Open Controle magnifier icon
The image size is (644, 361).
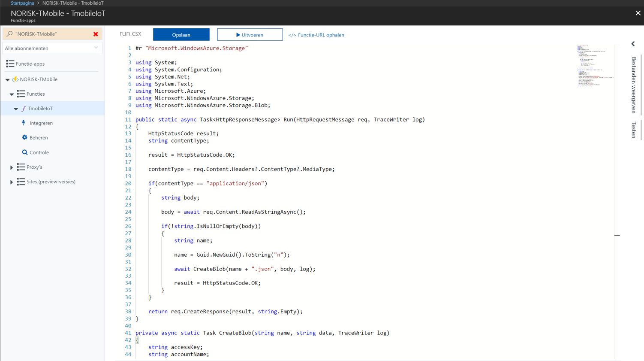(x=25, y=152)
